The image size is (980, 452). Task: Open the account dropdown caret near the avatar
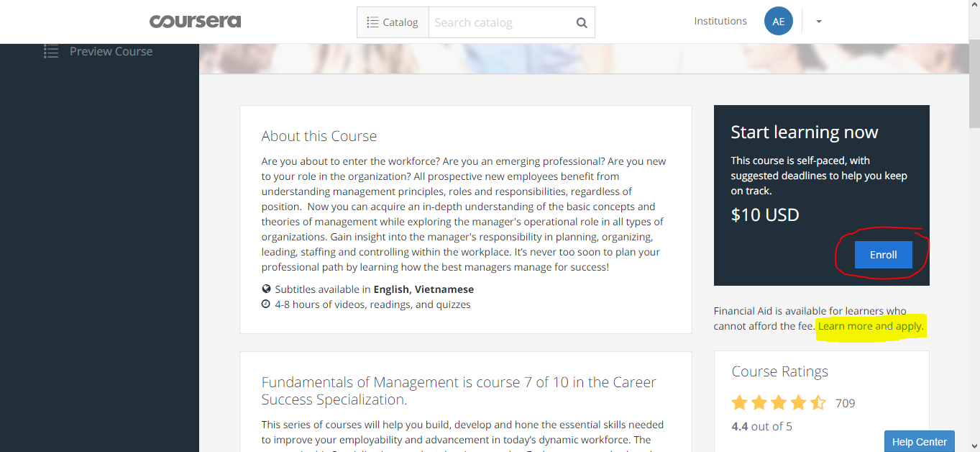818,22
